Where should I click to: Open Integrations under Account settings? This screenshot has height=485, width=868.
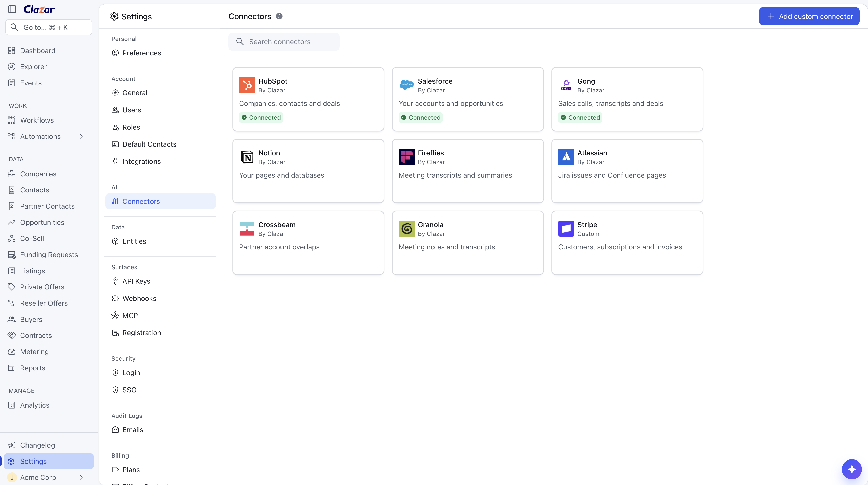[160, 161]
